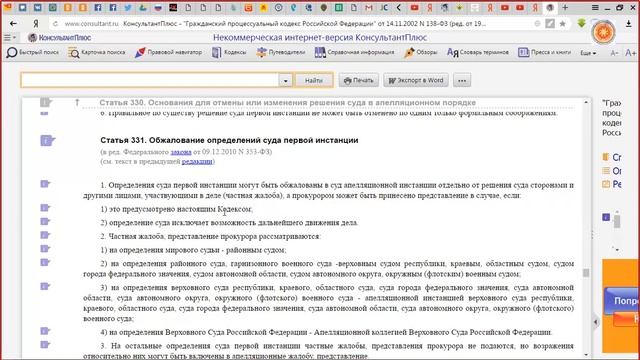Open the search history dropdown arrow
The height and width of the screenshot is (360, 640).
[x=285, y=81]
